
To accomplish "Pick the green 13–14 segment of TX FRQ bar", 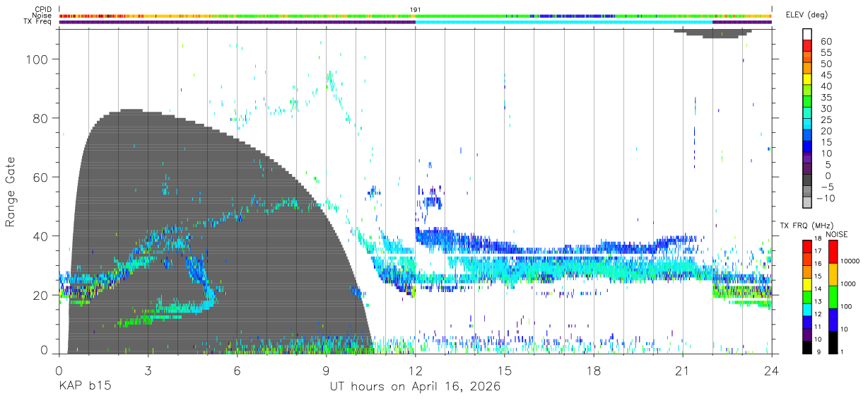I will pos(807,296).
